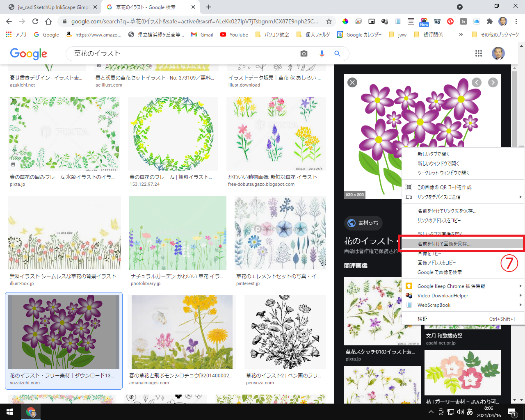Open the home page icon
This screenshot has height=420, width=525.
pos(48,21)
